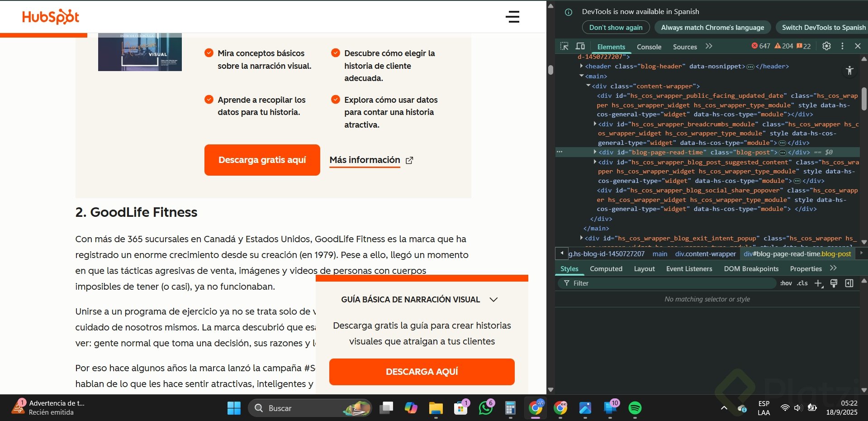Image resolution: width=868 pixels, height=421 pixels.
Task: Open the DevTools three-dot customize menu
Action: coord(842,46)
